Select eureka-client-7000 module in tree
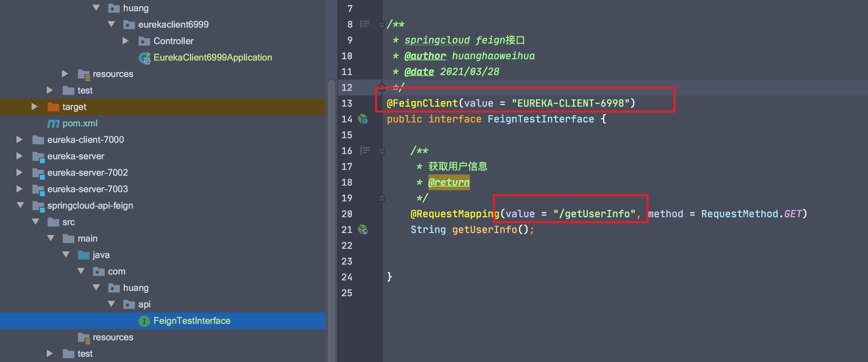Image resolution: width=868 pixels, height=362 pixels. (86, 140)
